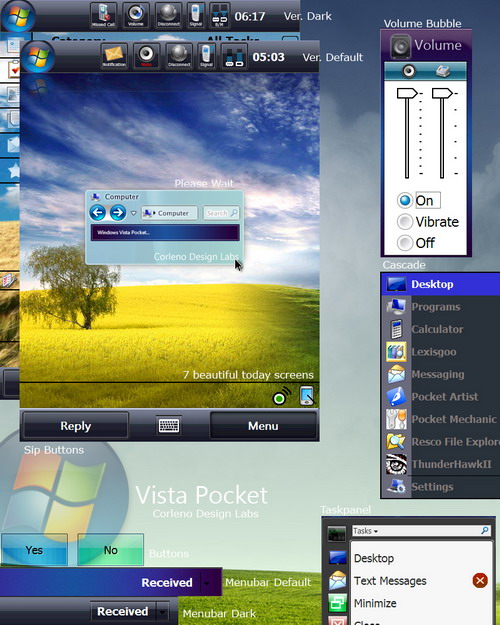Open the keyboard SIP button
The width and height of the screenshot is (500, 625).
click(x=169, y=426)
